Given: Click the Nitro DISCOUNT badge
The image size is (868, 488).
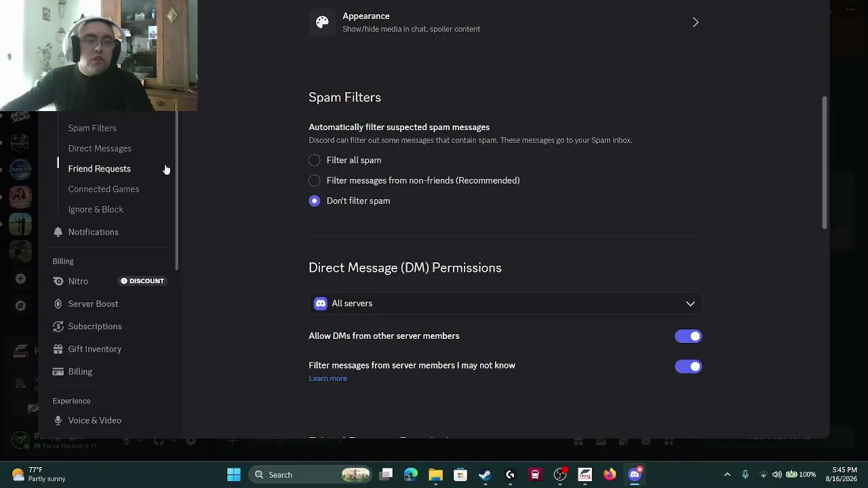Looking at the screenshot, I should pos(142,281).
